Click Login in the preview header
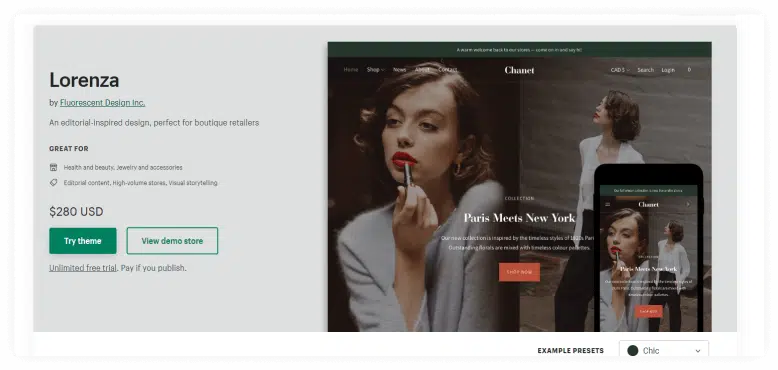This screenshot has width=778, height=370. (x=668, y=70)
